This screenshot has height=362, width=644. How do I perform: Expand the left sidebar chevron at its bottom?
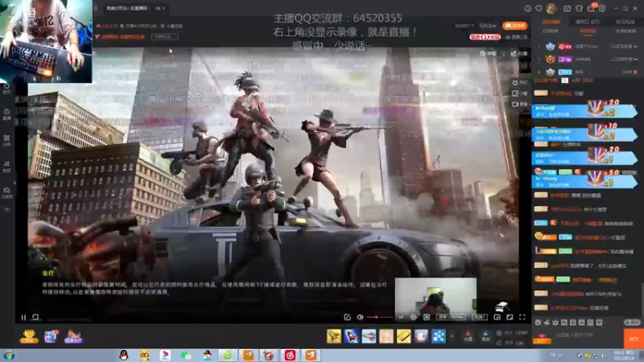point(6,209)
